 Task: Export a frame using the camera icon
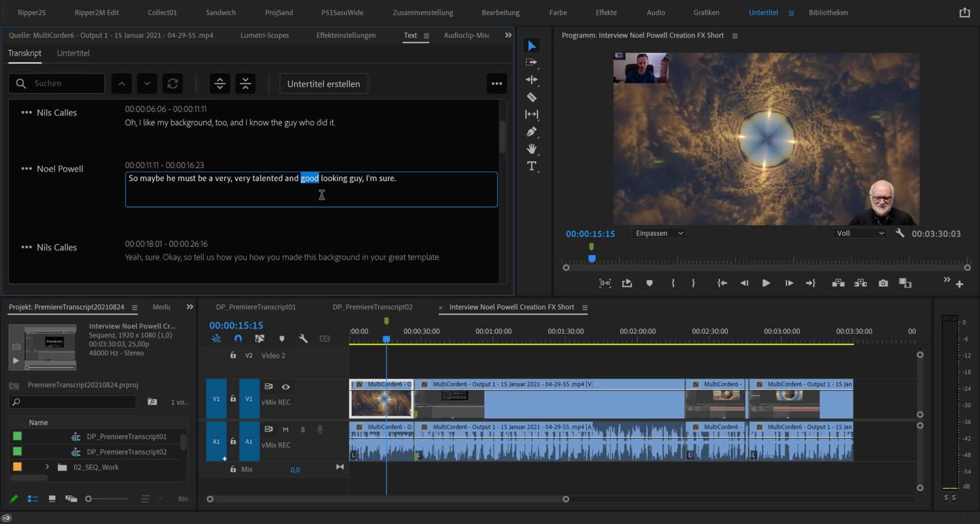(x=884, y=282)
